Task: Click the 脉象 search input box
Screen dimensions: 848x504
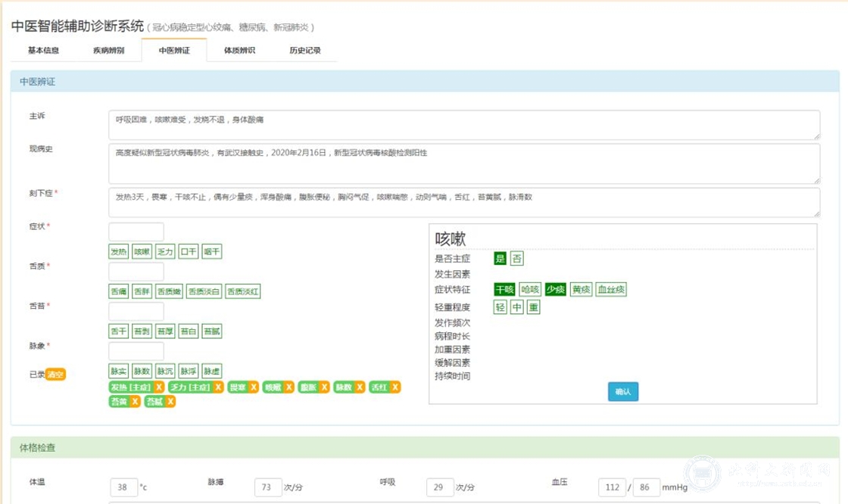Action: [x=136, y=351]
